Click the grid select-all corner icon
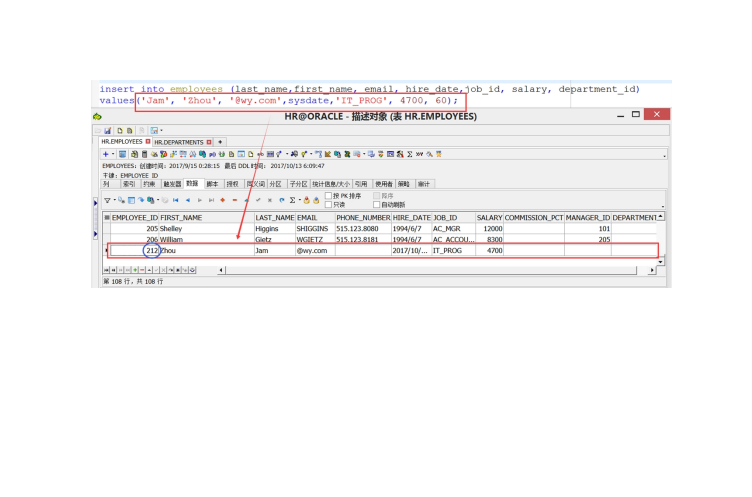This screenshot has height=497, width=752. click(x=107, y=218)
